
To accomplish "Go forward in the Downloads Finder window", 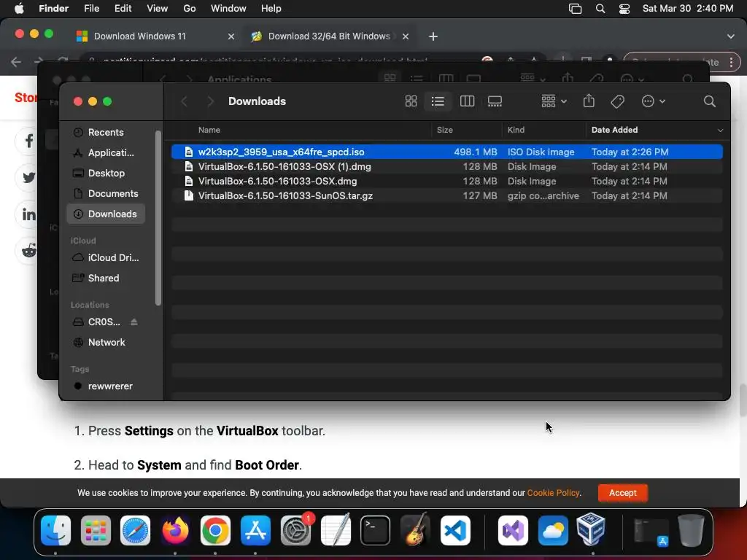I will pyautogui.click(x=210, y=101).
